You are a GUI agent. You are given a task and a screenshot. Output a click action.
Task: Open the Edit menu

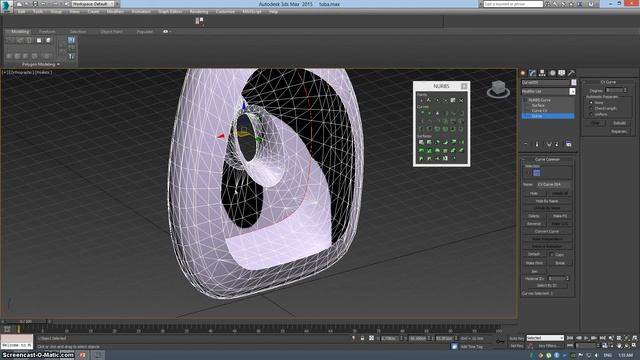tap(22, 12)
